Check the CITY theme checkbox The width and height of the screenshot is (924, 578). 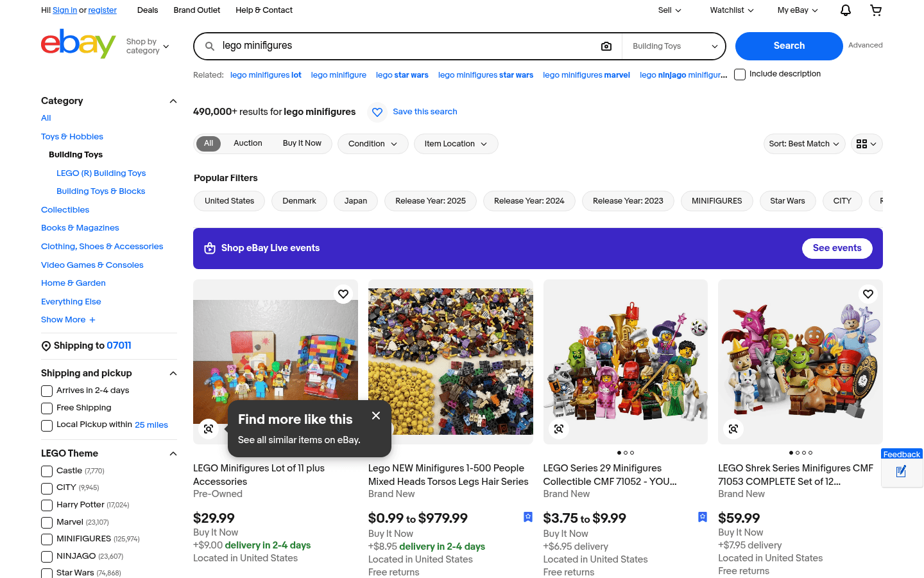tap(47, 488)
